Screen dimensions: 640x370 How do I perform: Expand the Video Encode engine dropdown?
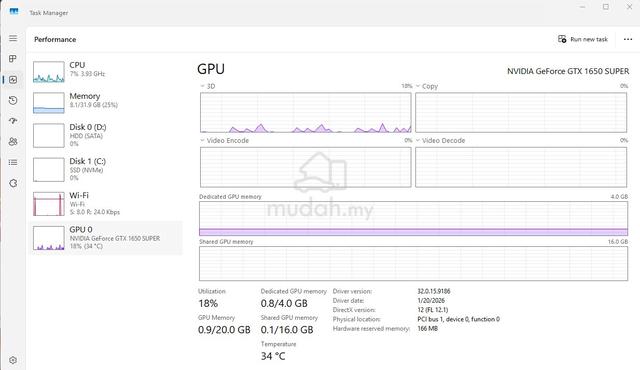(x=224, y=140)
